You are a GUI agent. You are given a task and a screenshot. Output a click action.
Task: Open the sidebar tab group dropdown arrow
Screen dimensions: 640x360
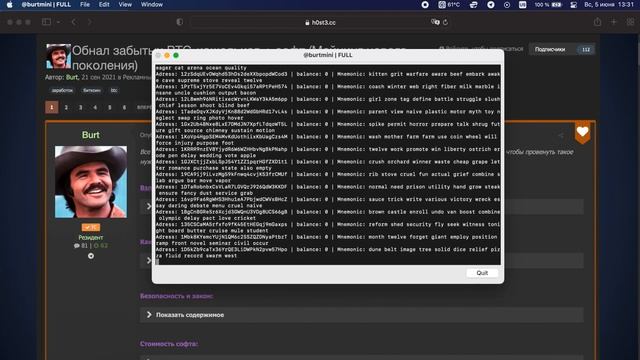tap(58, 22)
